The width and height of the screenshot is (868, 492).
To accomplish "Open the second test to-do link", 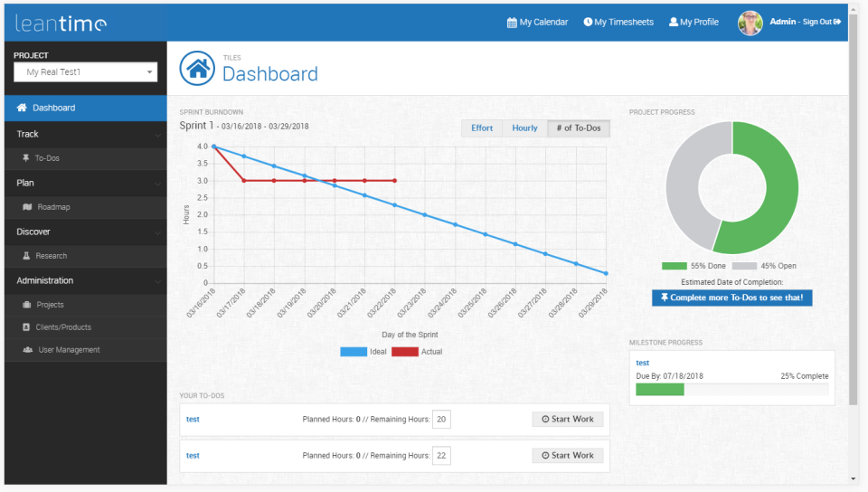I will tap(193, 456).
